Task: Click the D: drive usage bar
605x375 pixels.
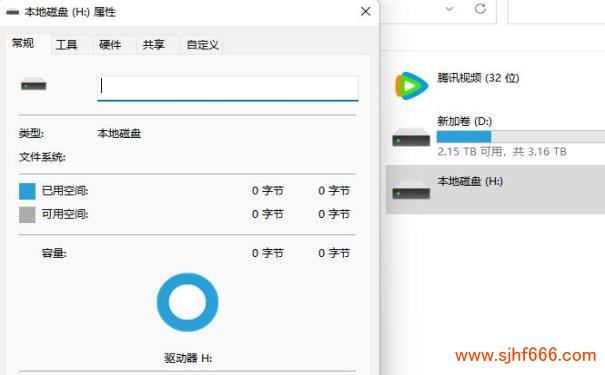Action: coord(521,137)
